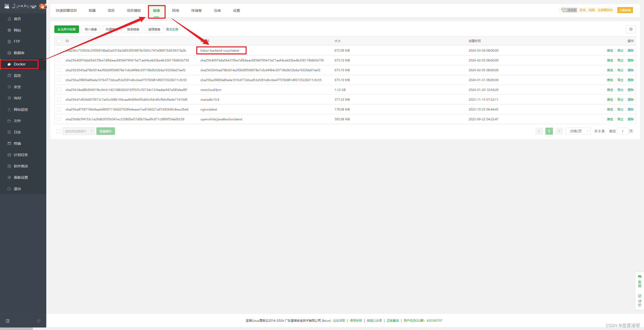Open the 需求反馈 link
This screenshot has width=644, height=330.
tap(172, 29)
